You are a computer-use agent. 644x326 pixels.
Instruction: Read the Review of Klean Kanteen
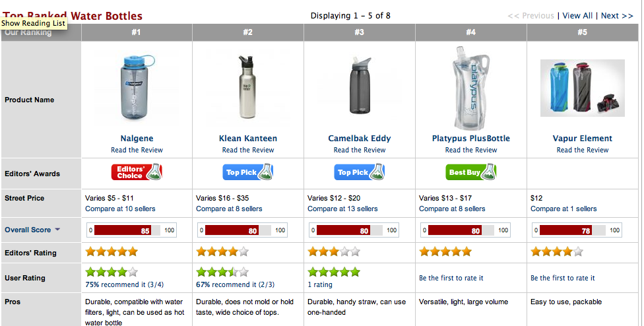248,150
